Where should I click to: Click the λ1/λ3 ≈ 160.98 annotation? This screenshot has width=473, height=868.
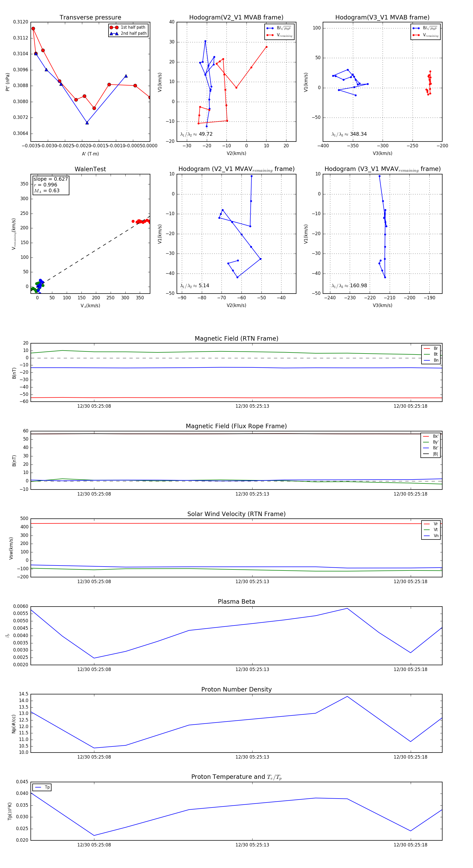coord(349,286)
